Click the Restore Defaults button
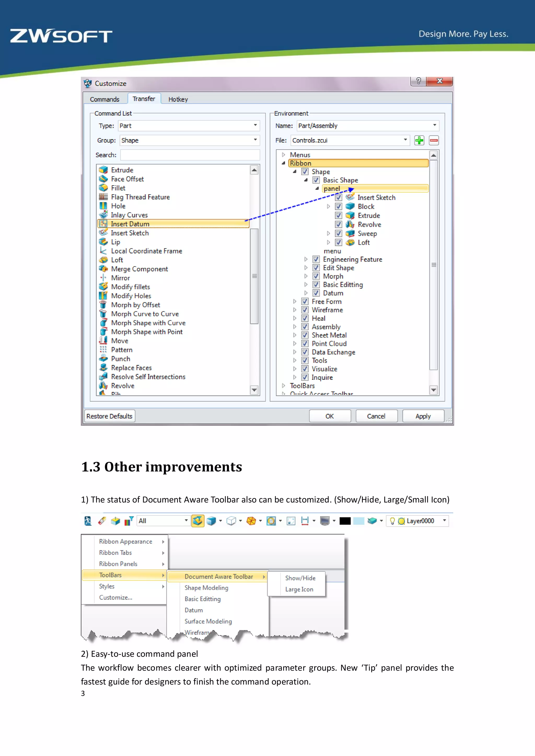Viewport: 535px width, 756px height. [x=109, y=416]
